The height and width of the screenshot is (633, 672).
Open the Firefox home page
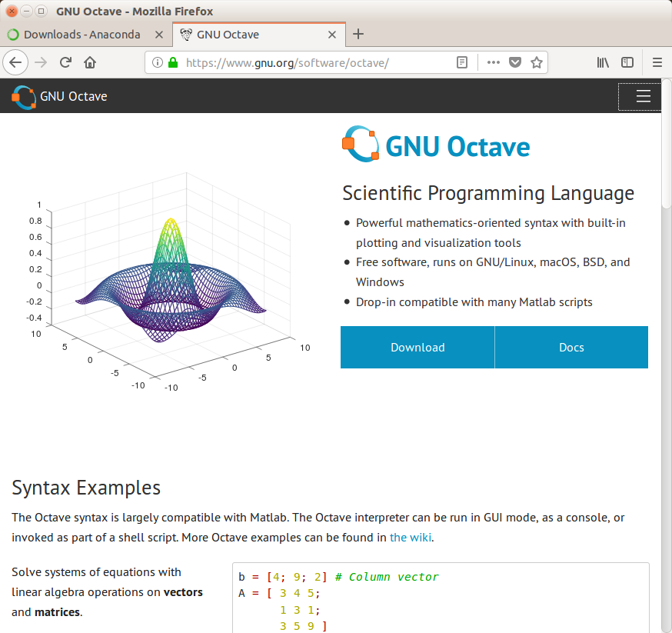point(90,62)
